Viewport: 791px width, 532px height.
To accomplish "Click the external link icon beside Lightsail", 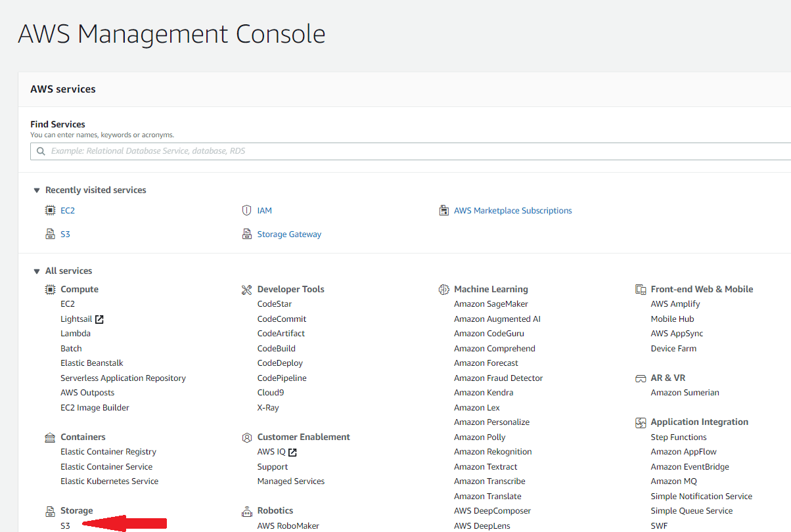I will coord(99,319).
